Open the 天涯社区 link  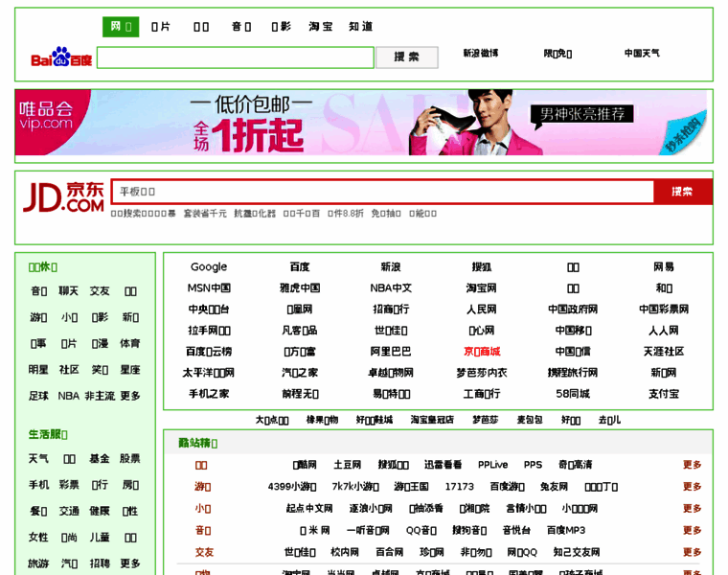click(664, 351)
